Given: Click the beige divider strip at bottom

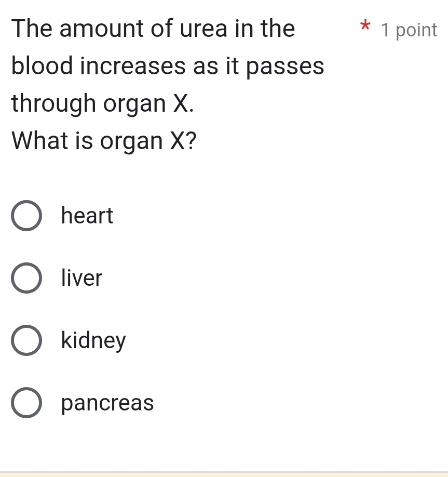Looking at the screenshot, I should coord(224,474).
